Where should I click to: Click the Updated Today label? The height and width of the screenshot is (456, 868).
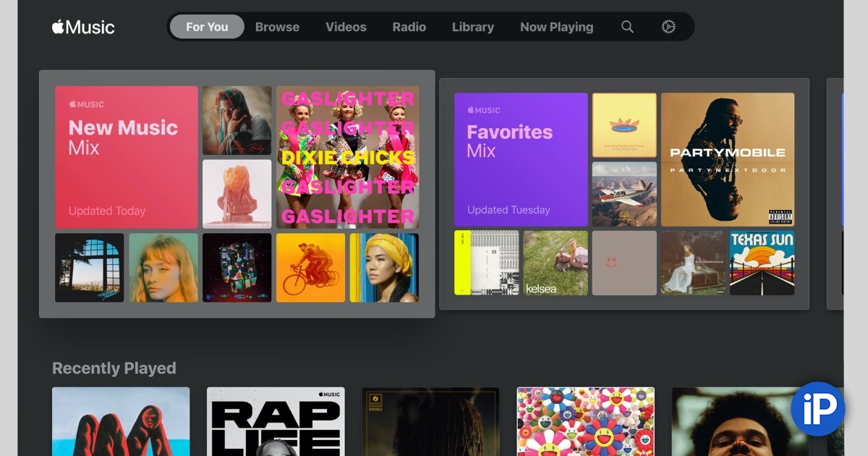pos(107,211)
